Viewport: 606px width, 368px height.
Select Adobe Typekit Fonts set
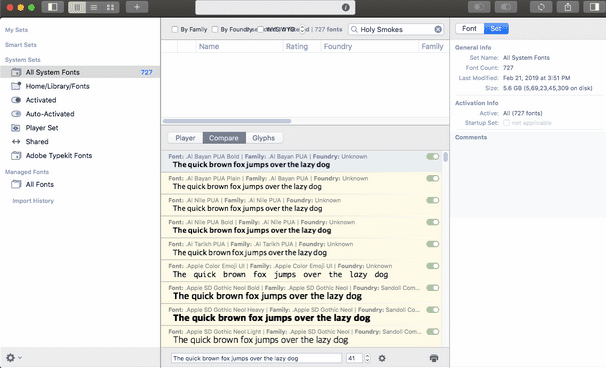coord(80,156)
